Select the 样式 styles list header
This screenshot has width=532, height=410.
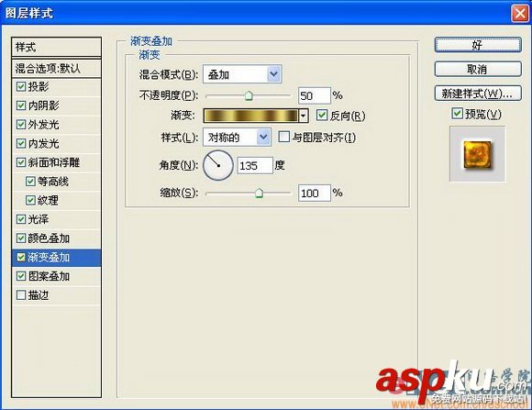[x=56, y=47]
